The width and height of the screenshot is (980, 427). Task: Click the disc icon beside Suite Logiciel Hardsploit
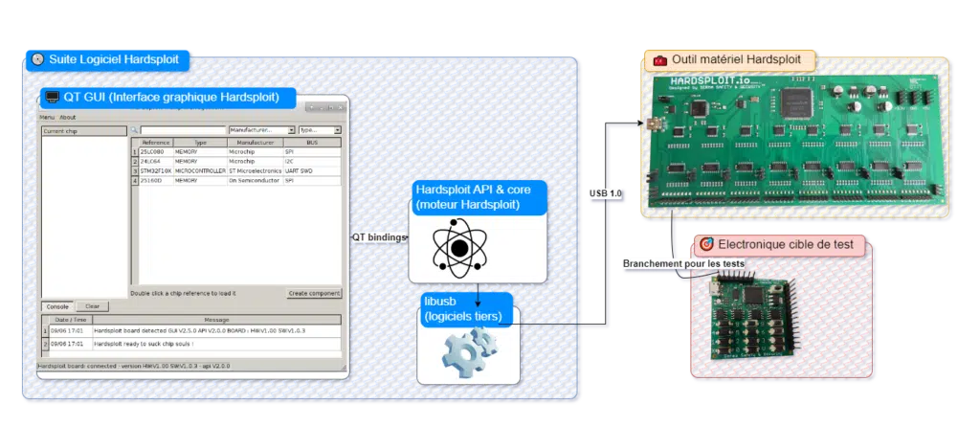[37, 60]
